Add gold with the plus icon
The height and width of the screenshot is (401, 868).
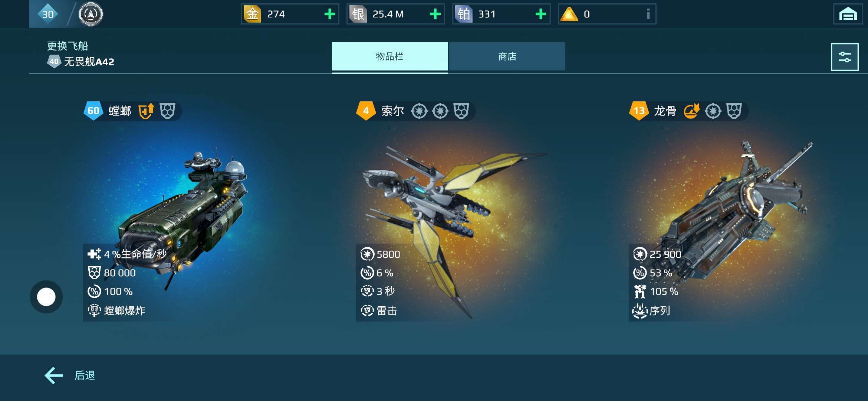tap(329, 14)
